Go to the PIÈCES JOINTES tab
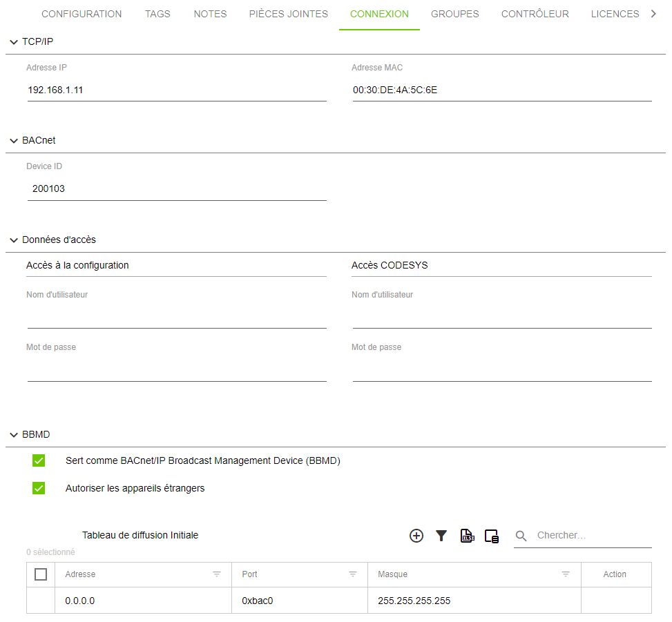 tap(289, 14)
